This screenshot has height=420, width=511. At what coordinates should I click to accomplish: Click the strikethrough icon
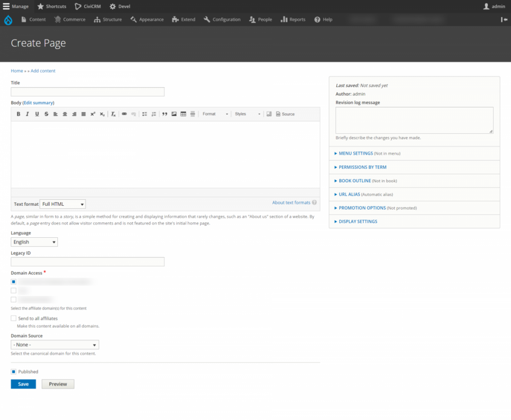46,114
